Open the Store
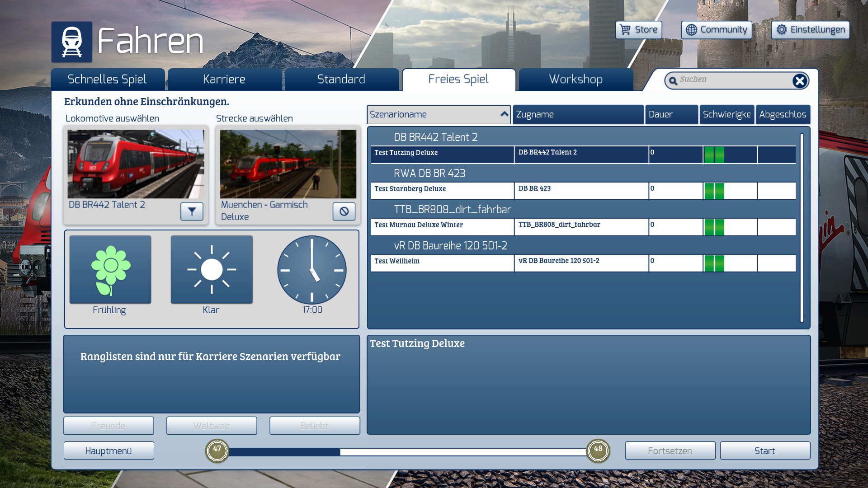 pyautogui.click(x=638, y=30)
